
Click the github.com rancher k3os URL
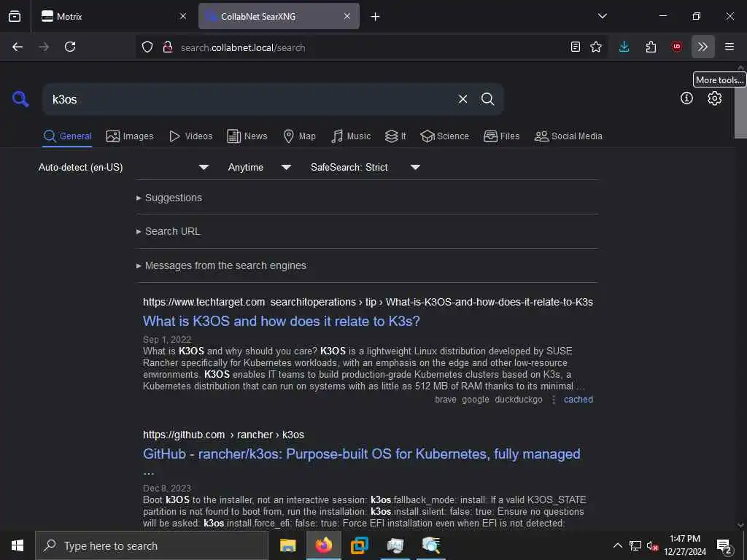tap(223, 435)
